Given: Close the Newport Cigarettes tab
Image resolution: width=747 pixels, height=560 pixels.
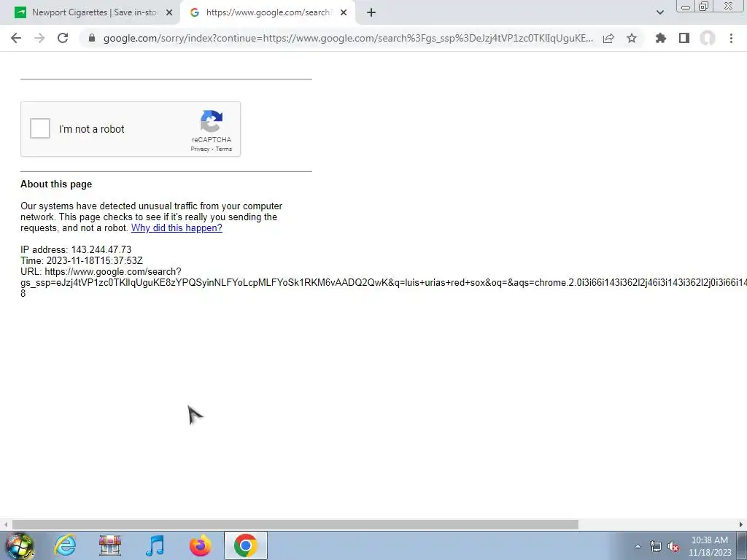Looking at the screenshot, I should pos(169,13).
